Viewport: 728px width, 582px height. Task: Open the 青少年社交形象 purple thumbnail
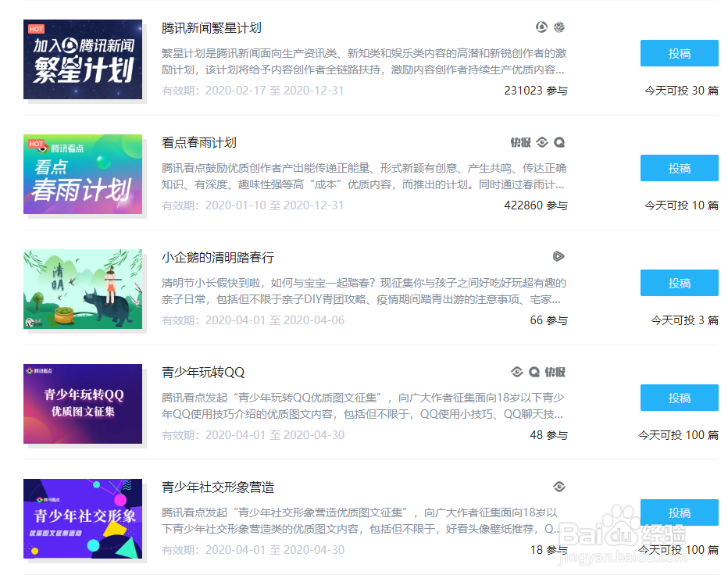pos(83,519)
